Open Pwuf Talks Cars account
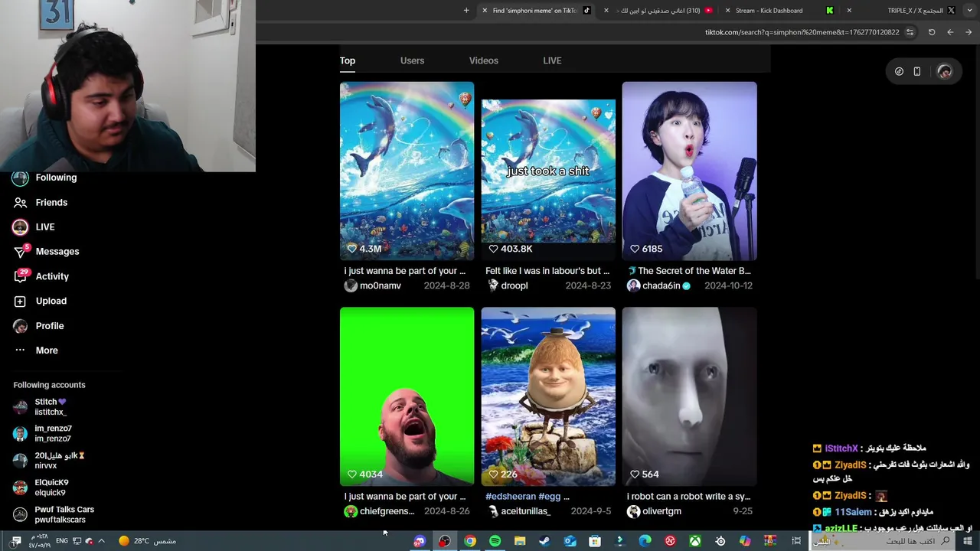The image size is (980, 551). coord(54,514)
